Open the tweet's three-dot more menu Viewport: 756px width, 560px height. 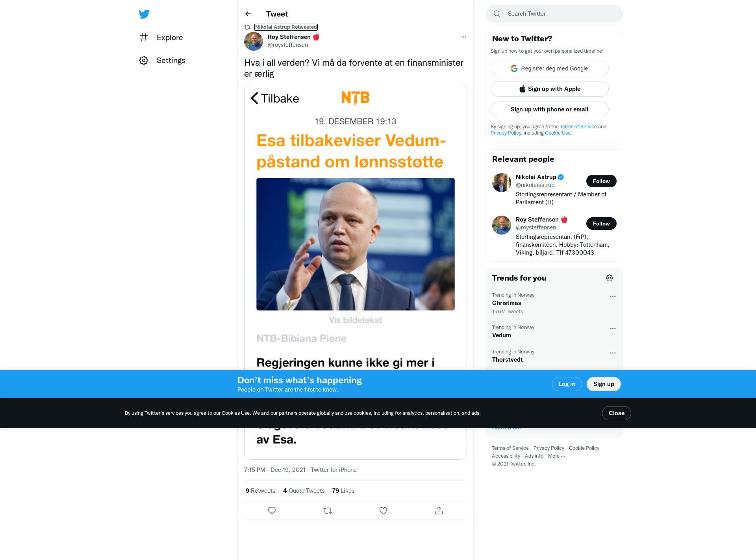(463, 37)
